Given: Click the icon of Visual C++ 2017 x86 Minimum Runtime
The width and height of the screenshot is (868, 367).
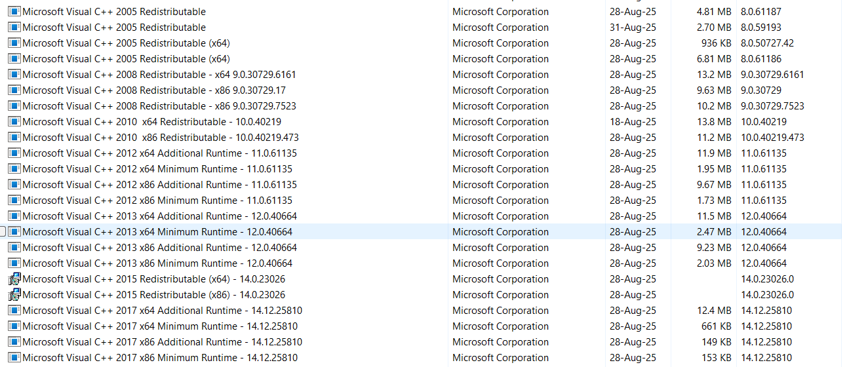Looking at the screenshot, I should pyautogui.click(x=14, y=358).
